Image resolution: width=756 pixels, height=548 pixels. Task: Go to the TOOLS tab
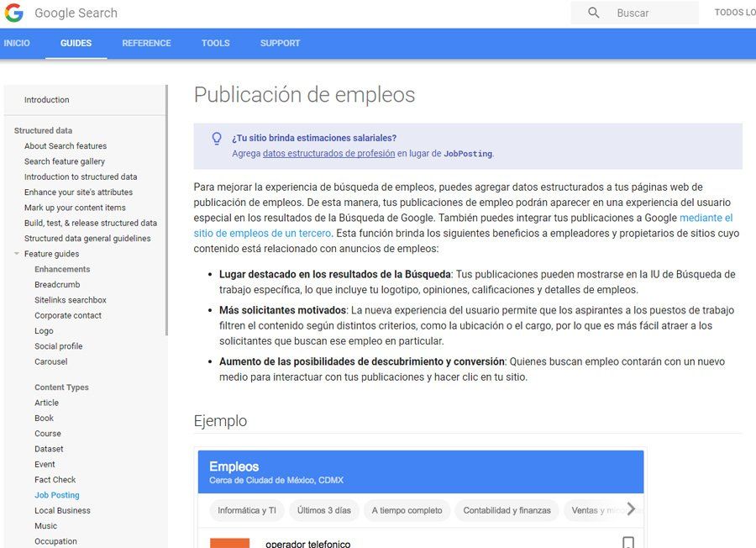(x=215, y=43)
